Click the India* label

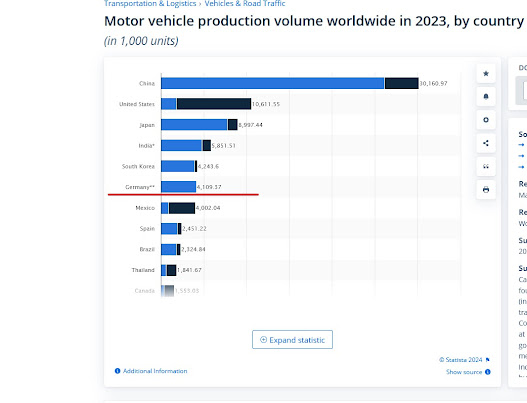tap(147, 146)
